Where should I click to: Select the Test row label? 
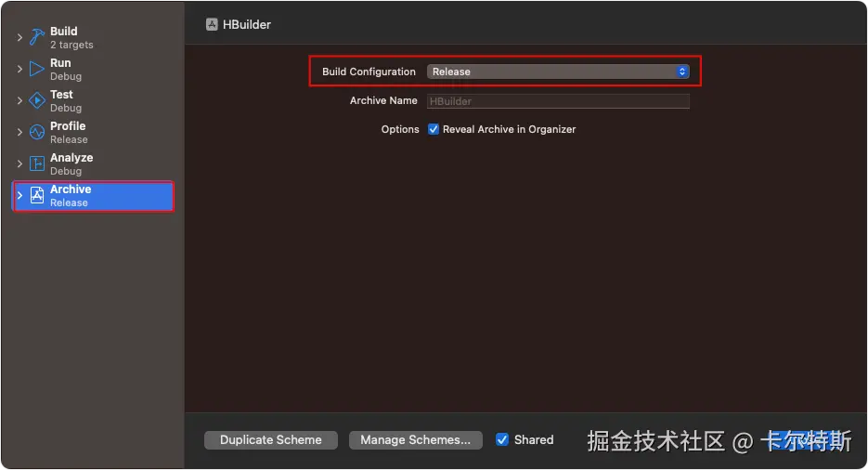(x=61, y=94)
